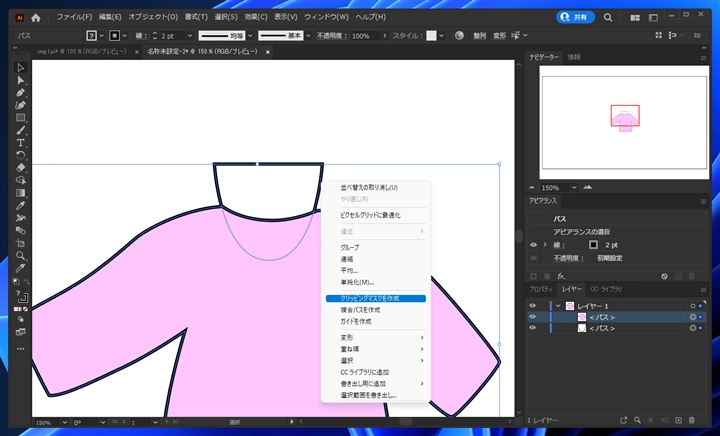Click the stroke color swatch in Appearance 線 row
Viewport: 720px width, 436px height.
(593, 245)
